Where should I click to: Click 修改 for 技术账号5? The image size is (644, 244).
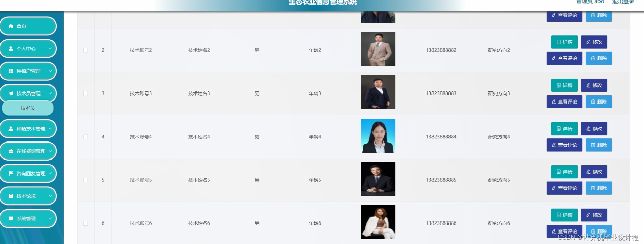pos(594,172)
